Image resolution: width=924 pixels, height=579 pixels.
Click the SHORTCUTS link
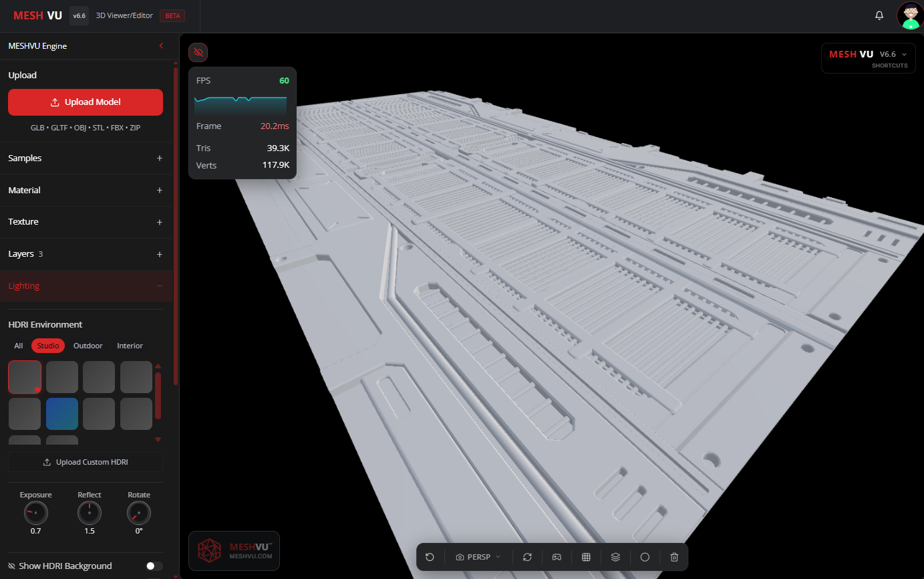[x=890, y=66]
